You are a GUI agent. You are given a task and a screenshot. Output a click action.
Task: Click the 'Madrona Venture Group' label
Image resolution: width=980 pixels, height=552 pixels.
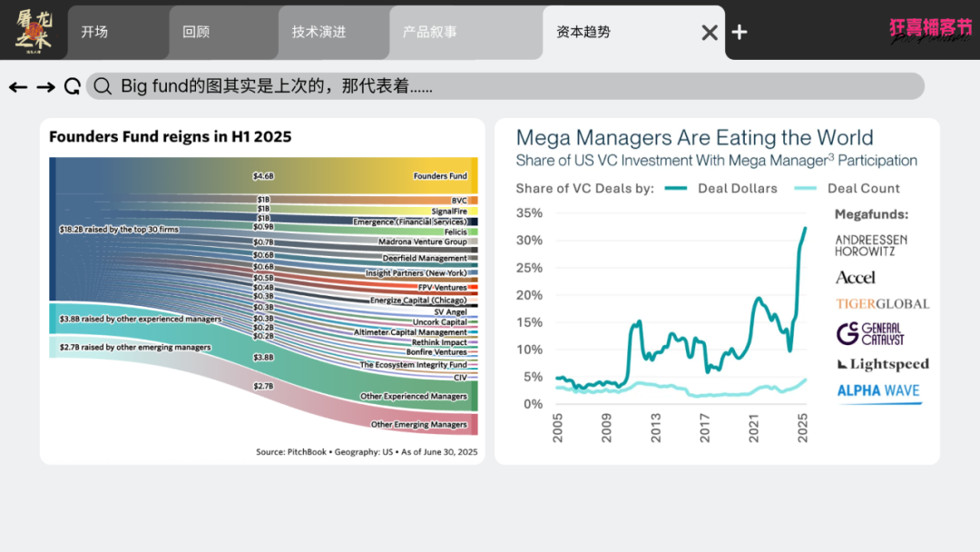pos(423,241)
